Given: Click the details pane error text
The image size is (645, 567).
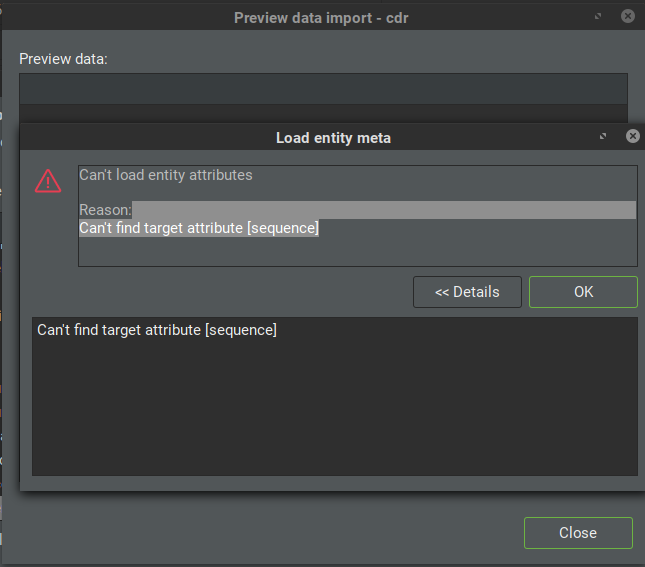Looking at the screenshot, I should pyautogui.click(x=157, y=330).
